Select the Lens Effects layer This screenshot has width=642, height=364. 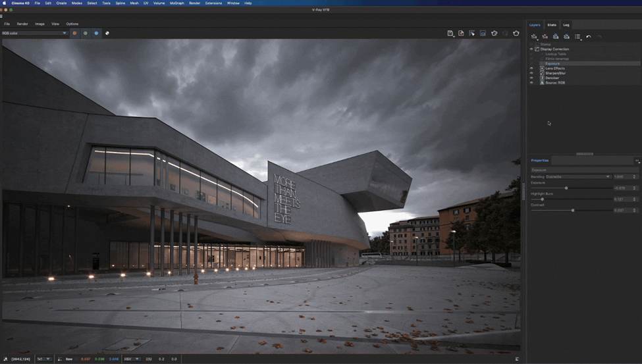click(555, 68)
